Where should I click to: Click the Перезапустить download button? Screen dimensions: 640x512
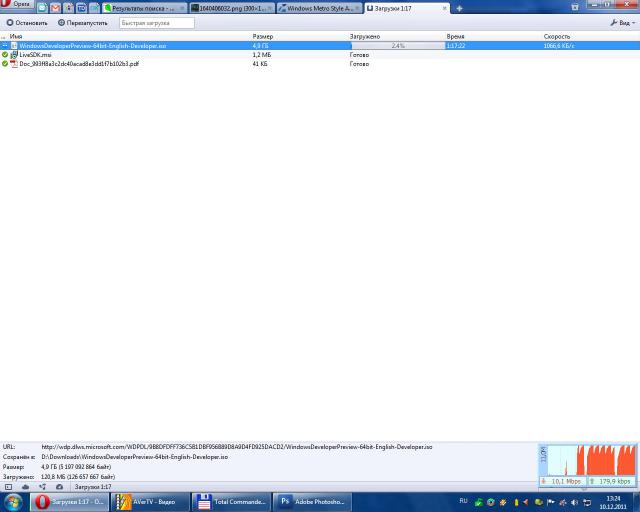click(x=82, y=23)
